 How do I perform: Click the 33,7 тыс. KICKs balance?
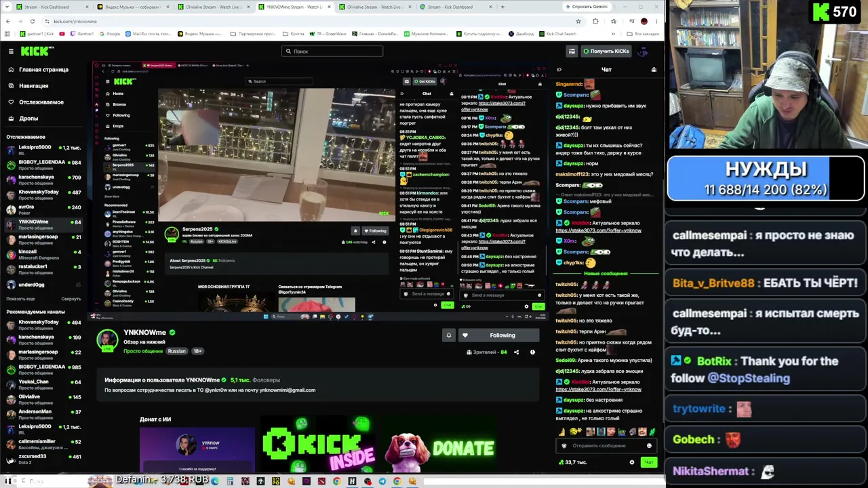coord(572,462)
